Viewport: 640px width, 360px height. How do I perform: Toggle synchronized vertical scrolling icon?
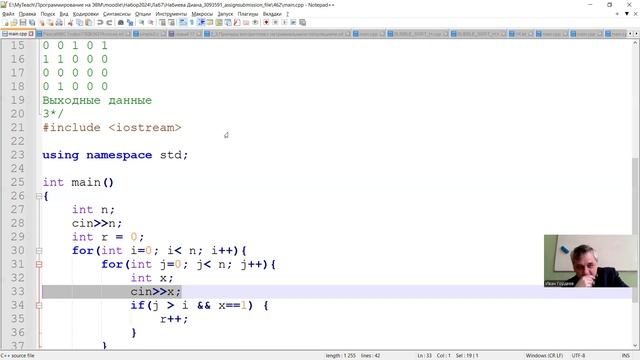(162, 22)
